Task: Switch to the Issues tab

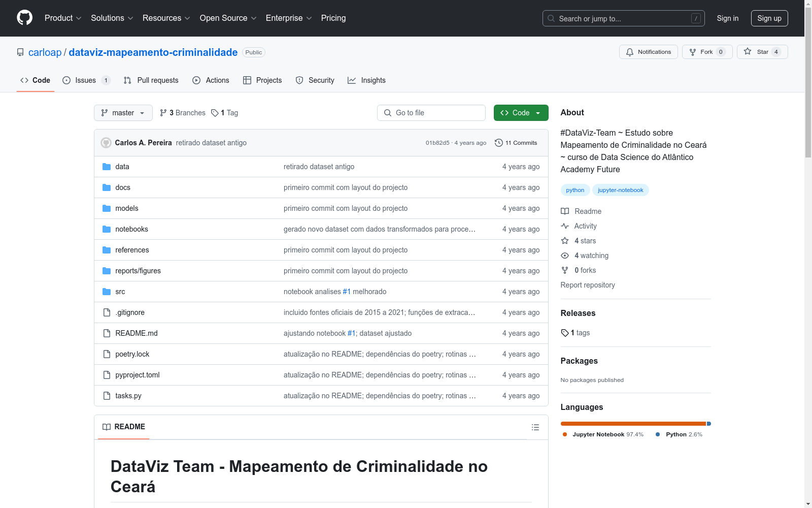Action: pos(86,80)
